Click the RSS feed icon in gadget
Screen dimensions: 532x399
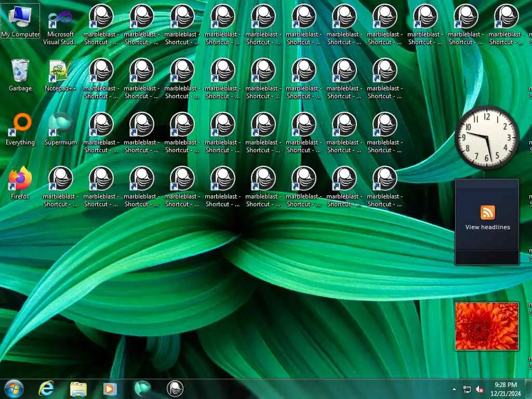[x=487, y=212]
